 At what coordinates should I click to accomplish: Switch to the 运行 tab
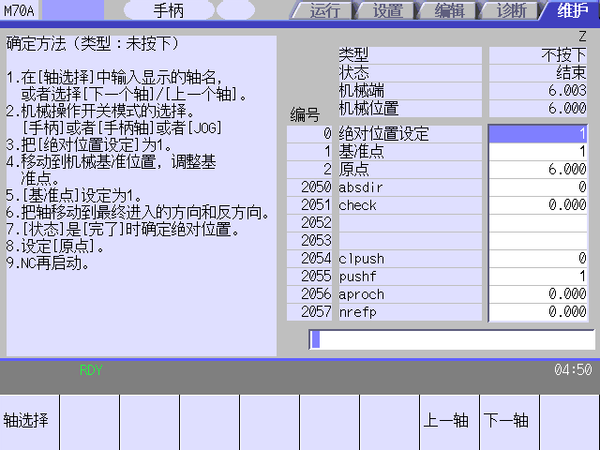coord(325,11)
